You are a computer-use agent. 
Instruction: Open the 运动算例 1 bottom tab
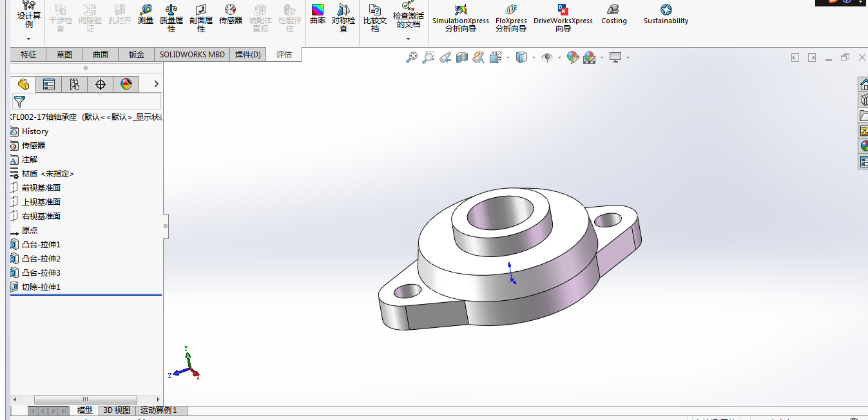(159, 410)
